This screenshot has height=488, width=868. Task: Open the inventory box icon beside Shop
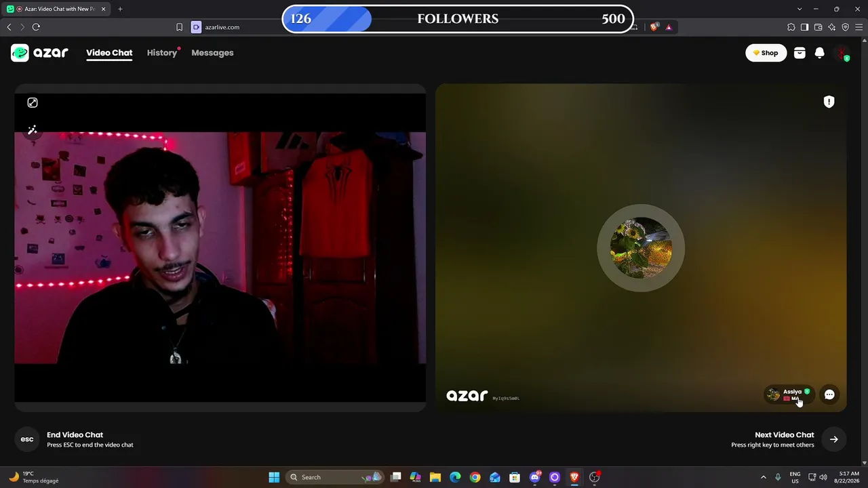pyautogui.click(x=800, y=53)
